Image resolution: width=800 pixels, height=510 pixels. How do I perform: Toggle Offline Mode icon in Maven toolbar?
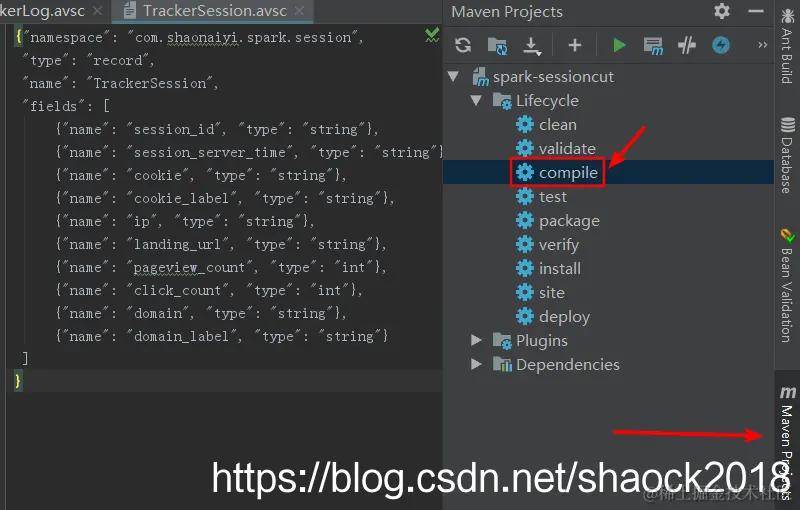tap(687, 45)
